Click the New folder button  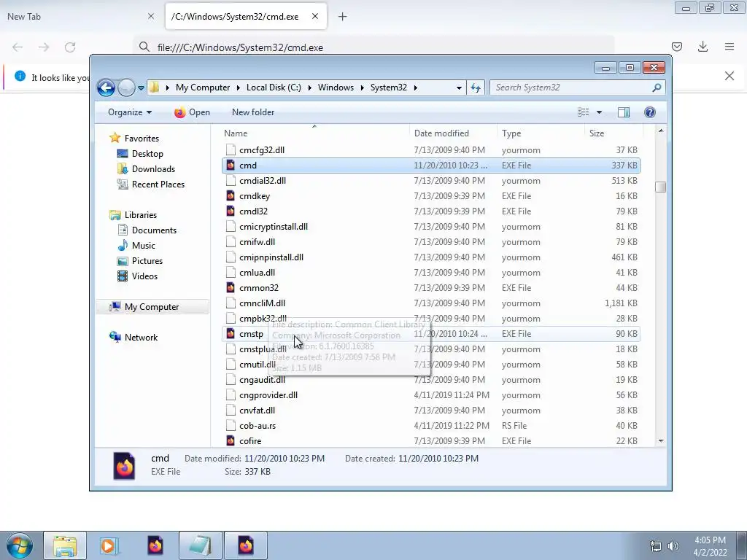click(253, 112)
